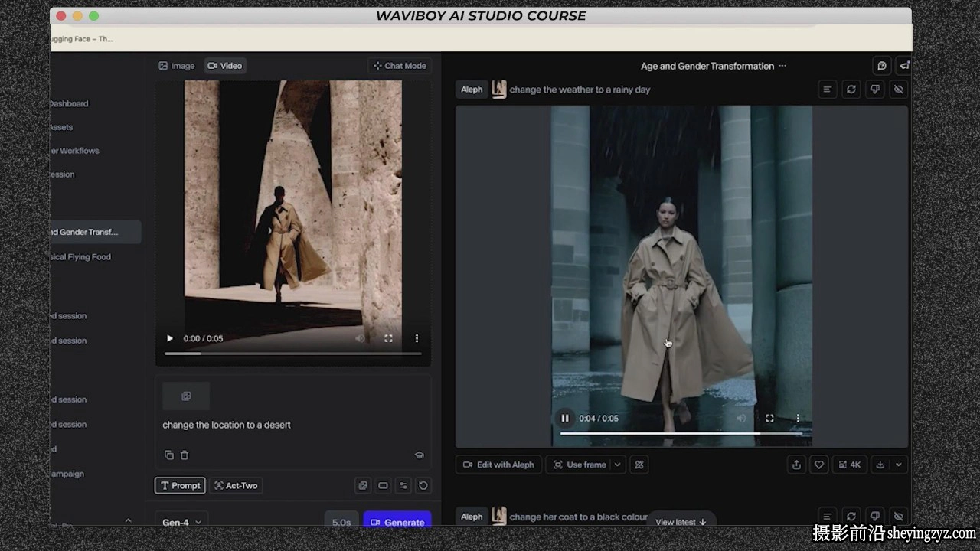Regenerate the rainy day generation
This screenshot has height=551, width=980.
point(851,90)
